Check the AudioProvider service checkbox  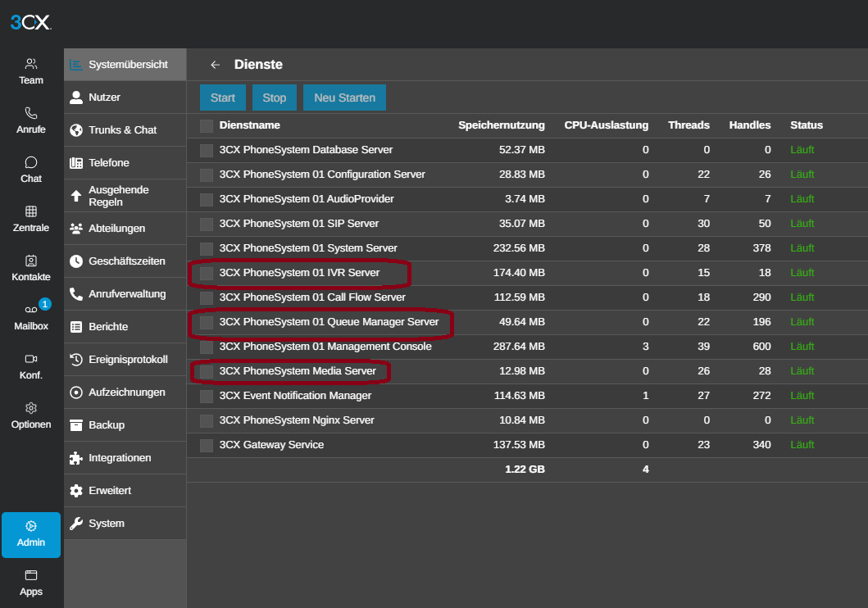click(207, 200)
